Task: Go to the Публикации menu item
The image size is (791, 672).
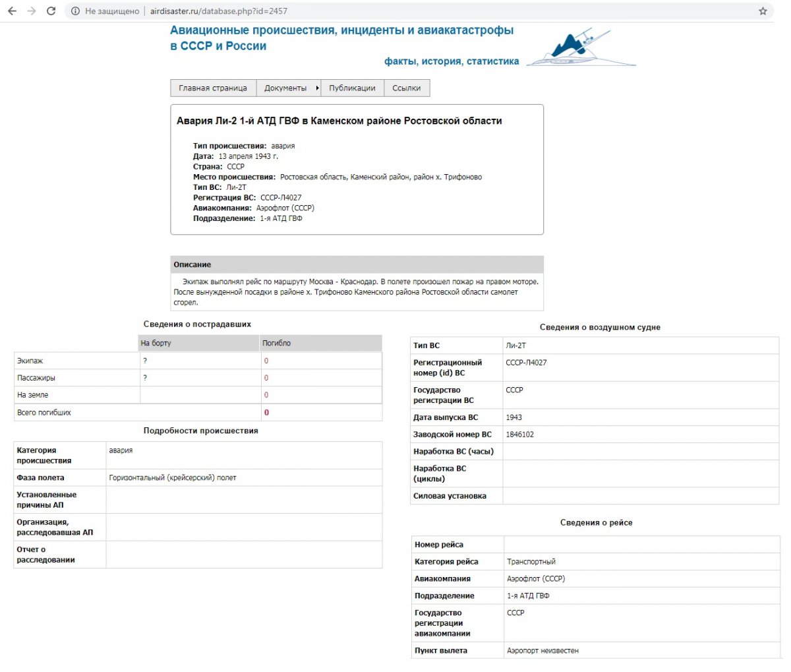Action: [x=353, y=88]
